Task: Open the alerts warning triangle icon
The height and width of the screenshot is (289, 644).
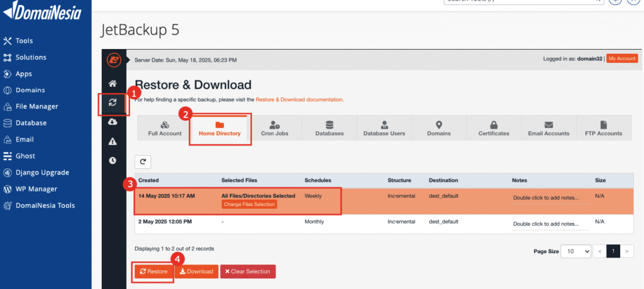Action: pos(113,142)
